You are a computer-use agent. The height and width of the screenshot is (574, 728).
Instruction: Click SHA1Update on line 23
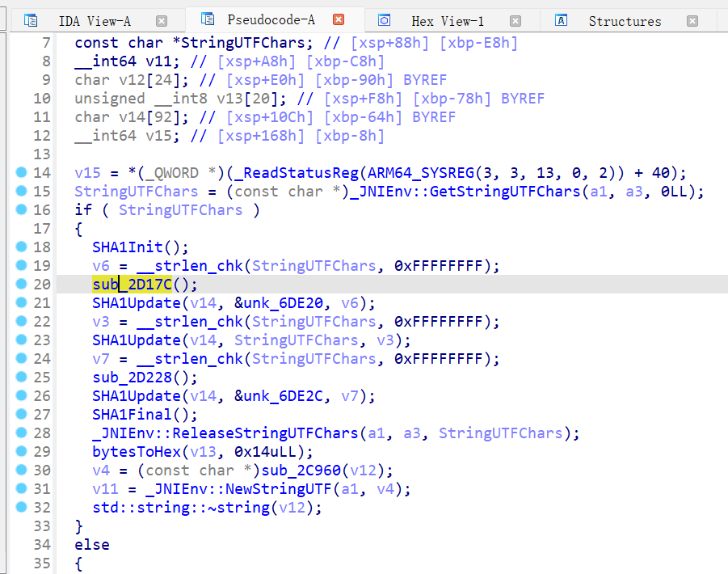click(137, 340)
